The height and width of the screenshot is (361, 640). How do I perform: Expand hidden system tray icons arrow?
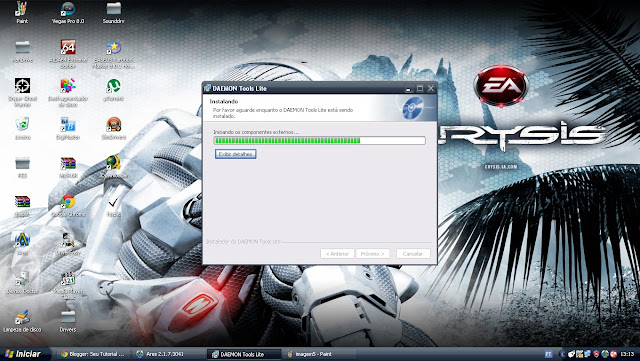[562, 354]
